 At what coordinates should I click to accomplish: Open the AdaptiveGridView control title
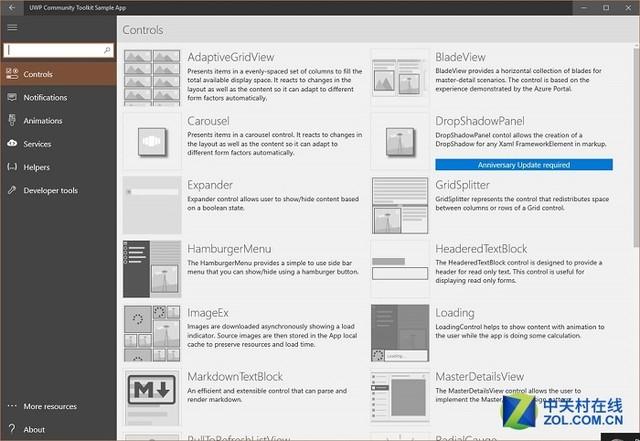pos(230,57)
